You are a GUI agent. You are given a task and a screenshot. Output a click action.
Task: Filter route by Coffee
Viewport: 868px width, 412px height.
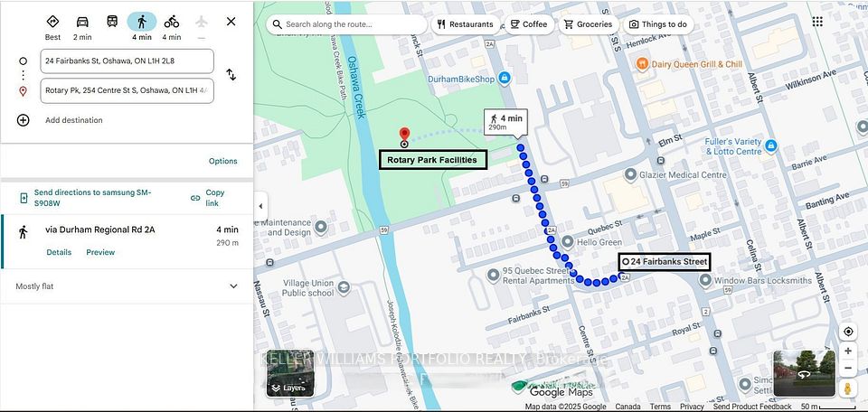pyautogui.click(x=529, y=24)
